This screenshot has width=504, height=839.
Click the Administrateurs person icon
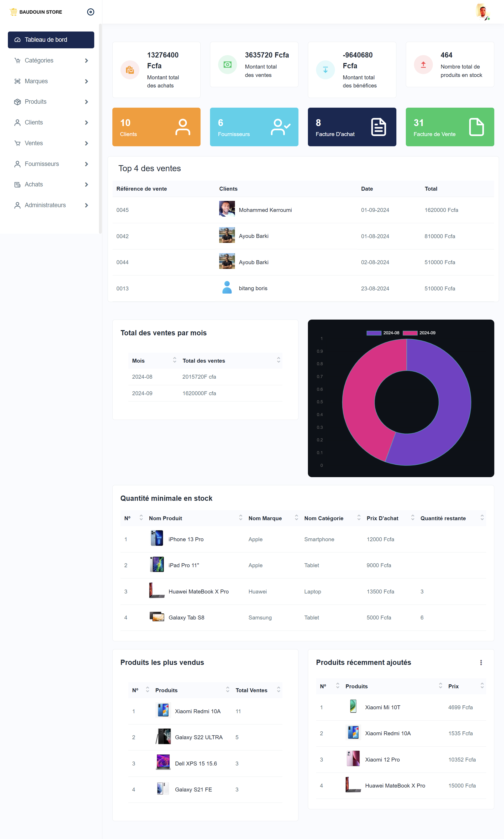17,205
